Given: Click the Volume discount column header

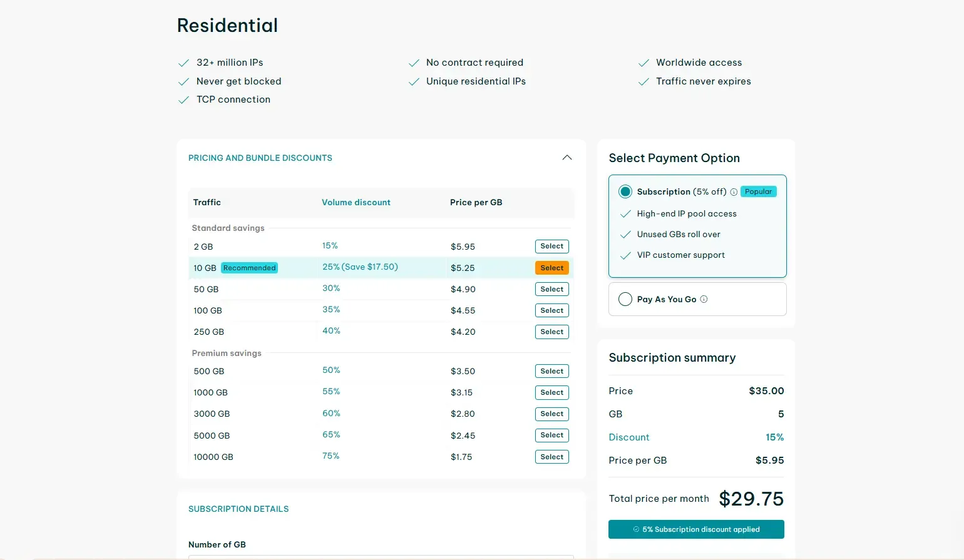Looking at the screenshot, I should click(356, 202).
